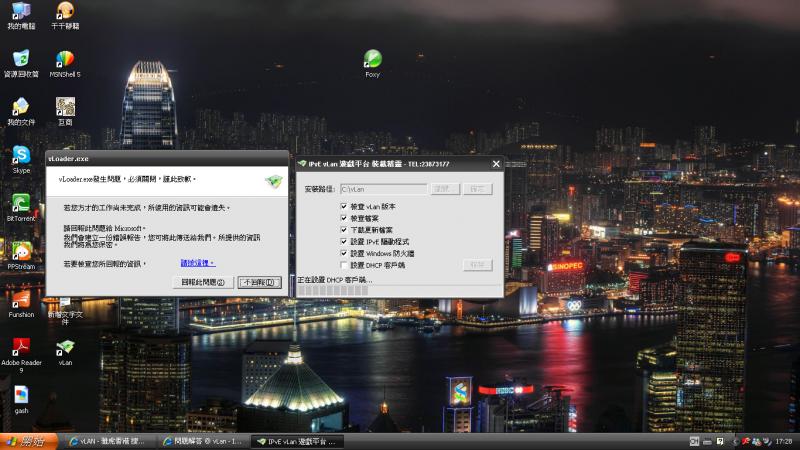This screenshot has height=450, width=800.
Task: Click the rightmost button on the install path row
Action: point(478,189)
